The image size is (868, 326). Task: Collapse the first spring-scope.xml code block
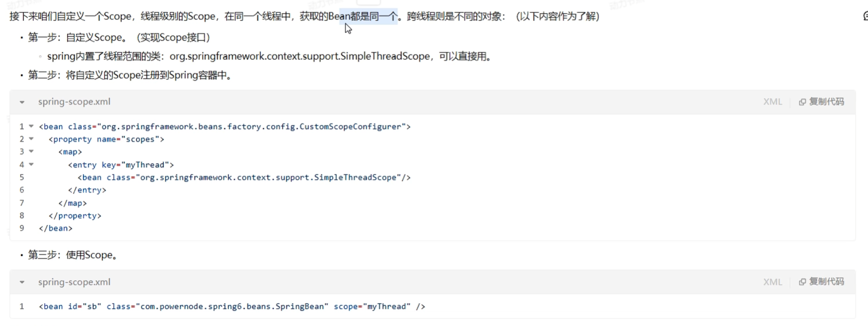click(x=22, y=102)
